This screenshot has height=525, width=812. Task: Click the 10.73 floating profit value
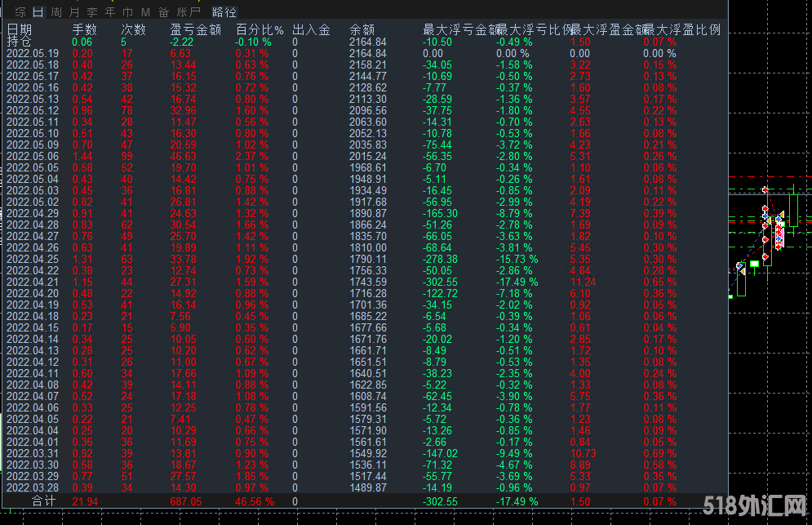[583, 453]
